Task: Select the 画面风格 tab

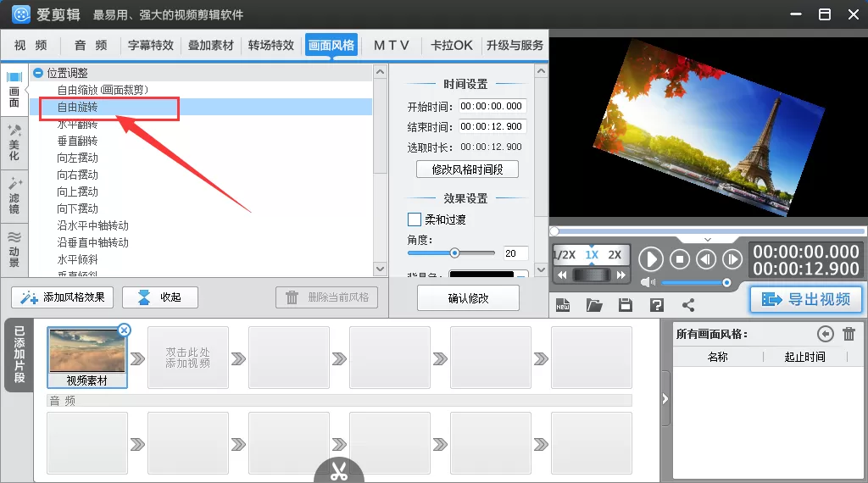Action: pyautogui.click(x=331, y=46)
